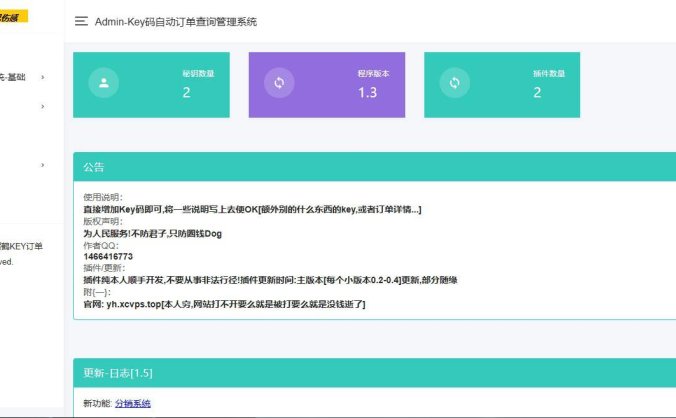
Task: Click the refresh icon on 插件数量 card
Action: (x=455, y=83)
